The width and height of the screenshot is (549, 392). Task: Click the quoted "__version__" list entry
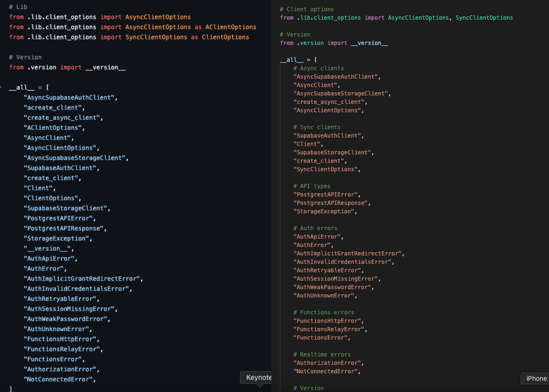click(x=48, y=248)
